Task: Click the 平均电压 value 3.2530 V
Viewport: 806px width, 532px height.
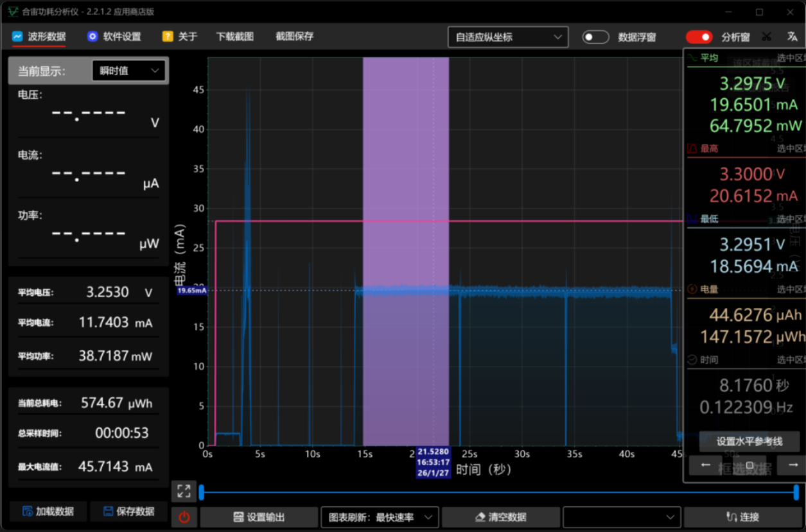Action: click(x=119, y=292)
